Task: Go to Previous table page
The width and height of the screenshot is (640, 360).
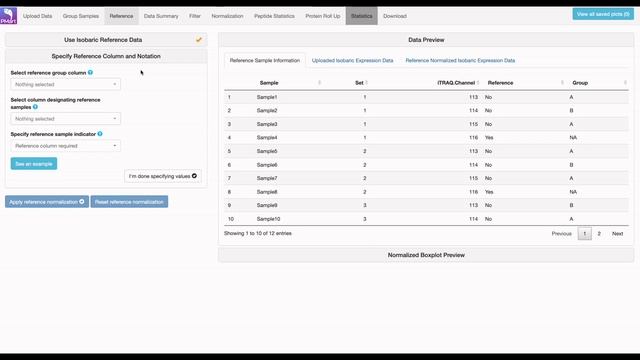Action: point(561,234)
